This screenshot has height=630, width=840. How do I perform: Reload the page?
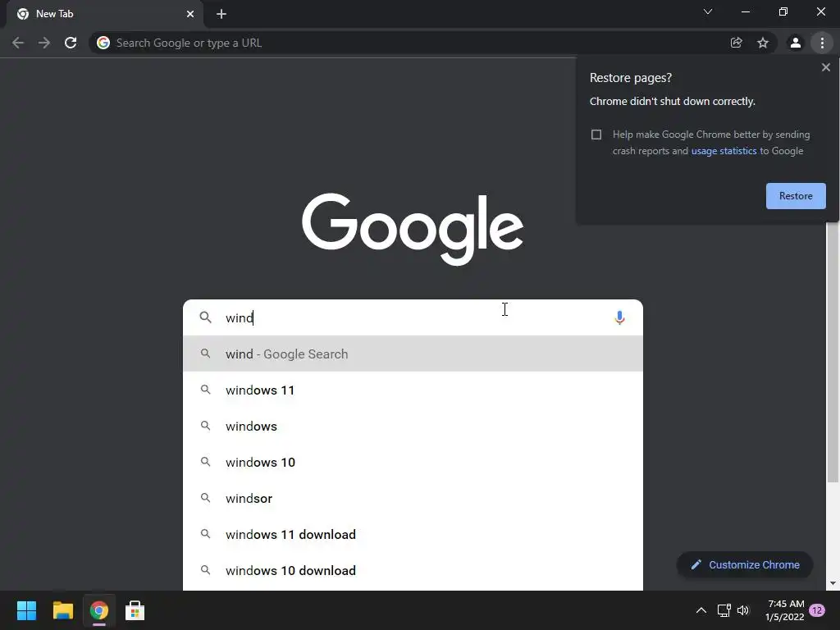click(71, 43)
